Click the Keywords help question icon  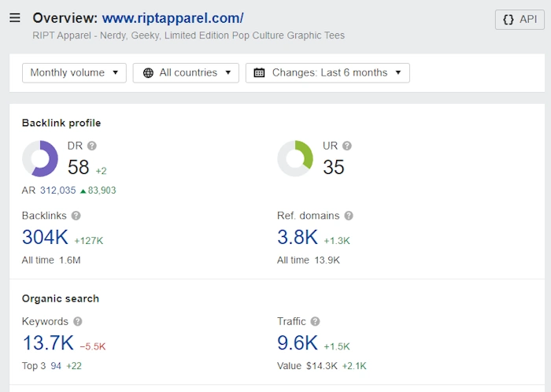pos(78,321)
